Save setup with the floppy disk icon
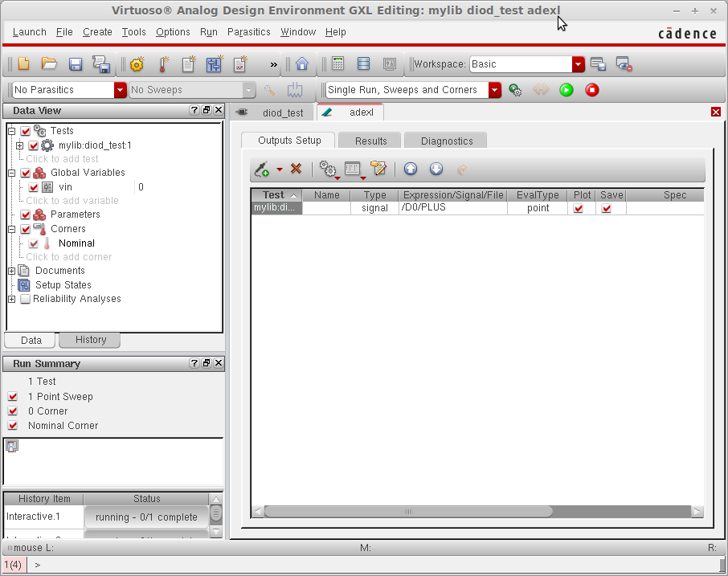The image size is (728, 576). 76,64
